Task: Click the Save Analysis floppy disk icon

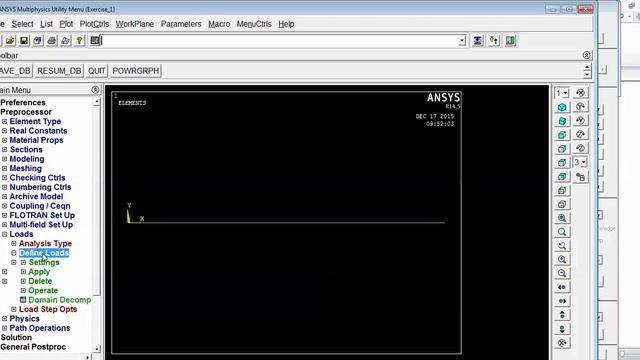Action: click(x=24, y=40)
